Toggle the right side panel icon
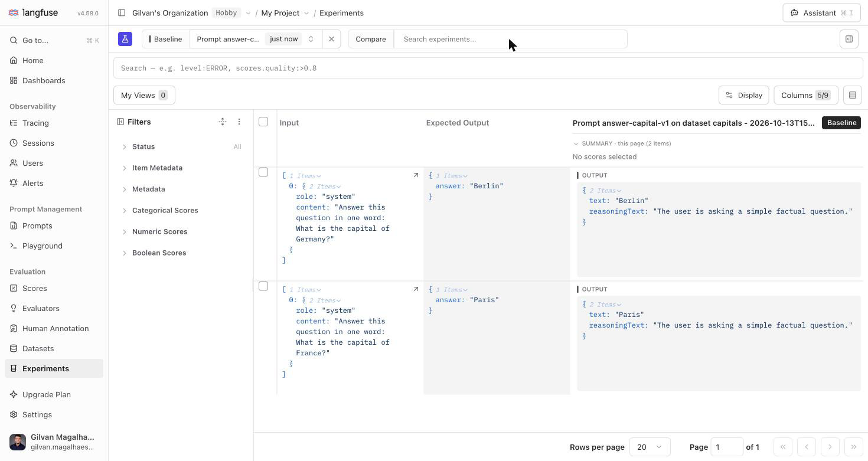Screen dimensions: 868x461 [x=849, y=39]
